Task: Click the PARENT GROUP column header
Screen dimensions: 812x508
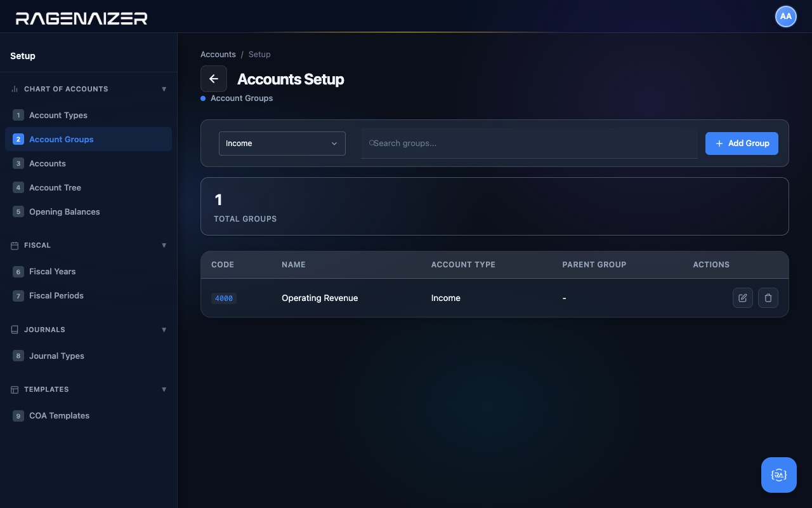Action: tap(594, 265)
